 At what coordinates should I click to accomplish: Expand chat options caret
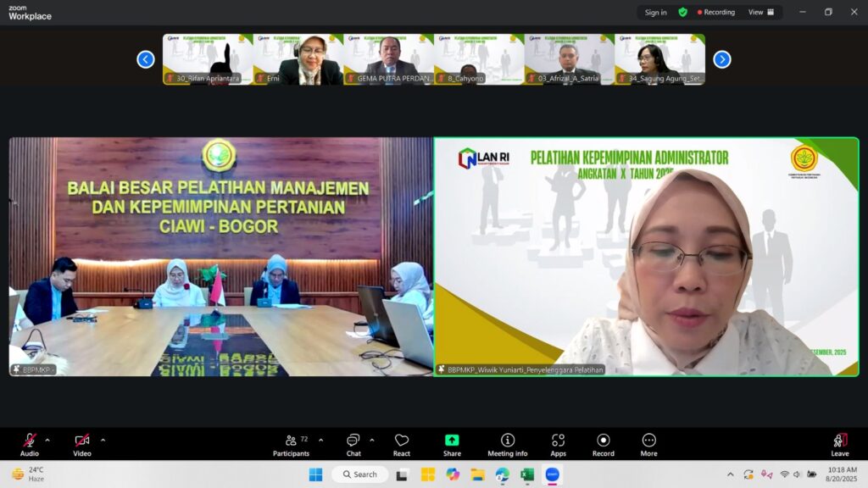(372, 441)
